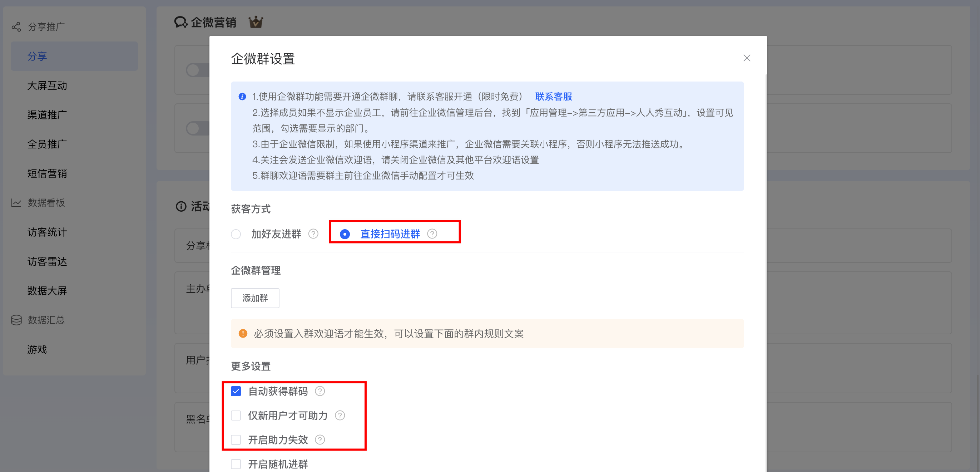Viewport: 980px width, 472px height.
Task: Tick the 开启随机进群 checkbox
Action: (236, 464)
